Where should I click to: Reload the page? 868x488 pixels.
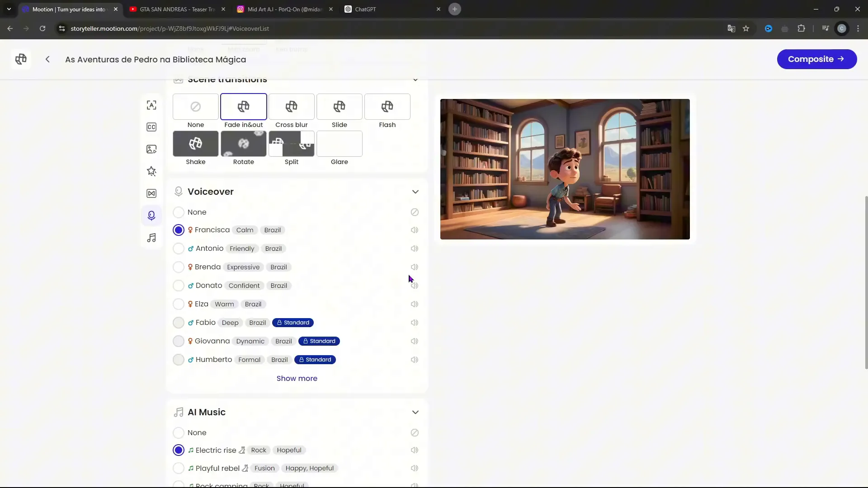coord(42,28)
